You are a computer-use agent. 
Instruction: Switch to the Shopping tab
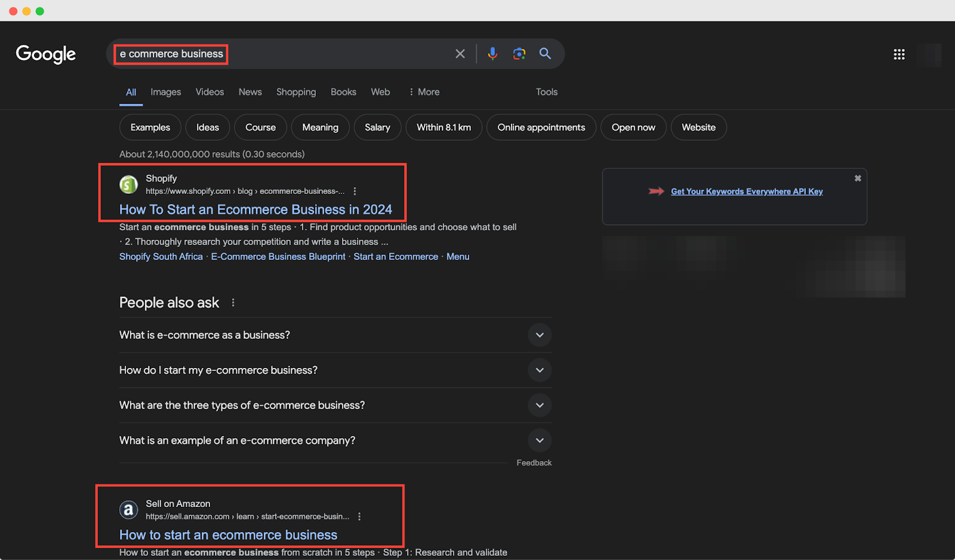(x=296, y=92)
